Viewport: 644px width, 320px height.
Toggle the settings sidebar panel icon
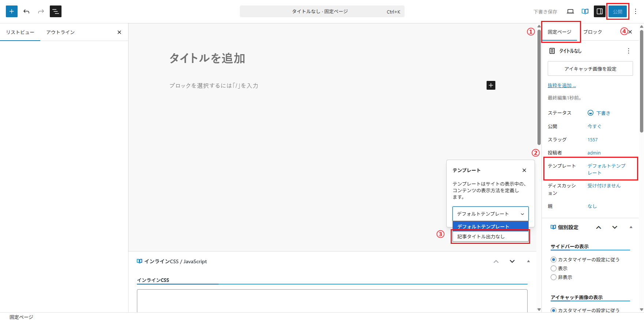click(600, 11)
